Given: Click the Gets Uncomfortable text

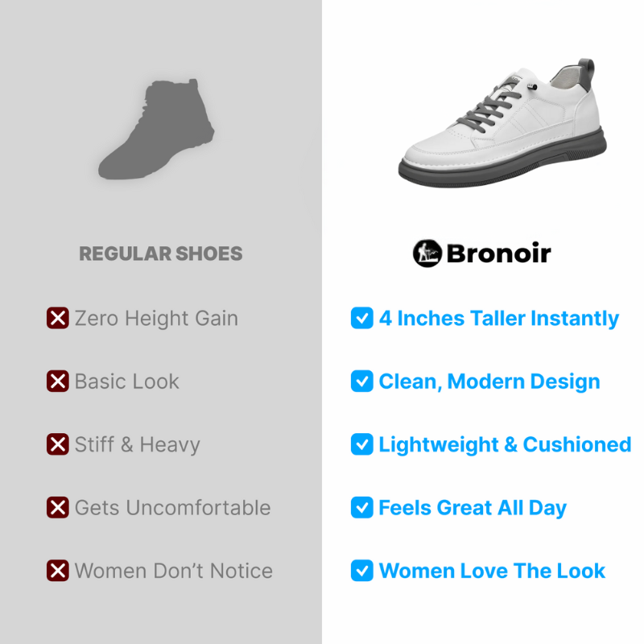Looking at the screenshot, I should pyautogui.click(x=172, y=508).
